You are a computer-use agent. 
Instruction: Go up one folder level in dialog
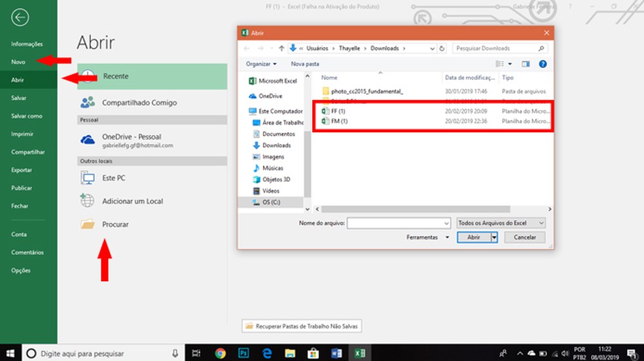point(281,48)
